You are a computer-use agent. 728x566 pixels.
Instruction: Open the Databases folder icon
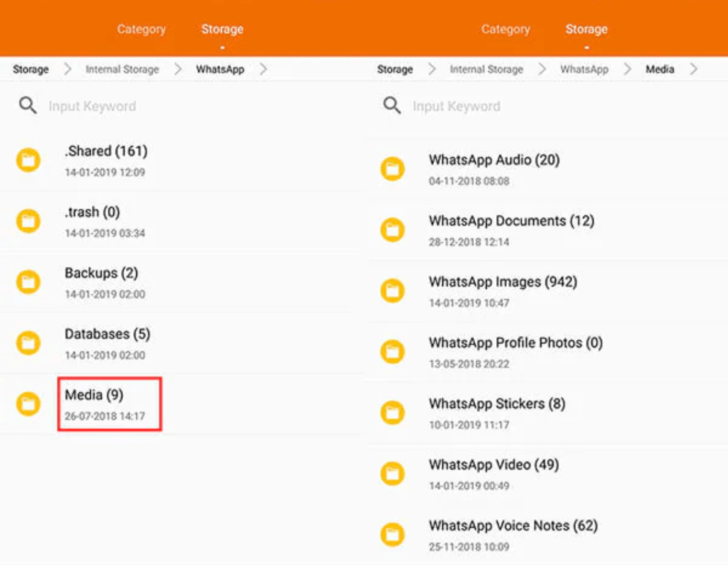(28, 343)
